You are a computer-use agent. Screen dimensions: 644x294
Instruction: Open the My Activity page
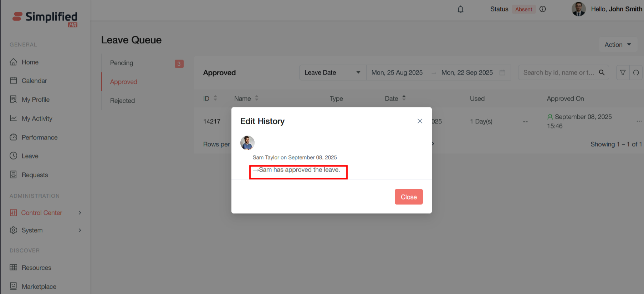tap(37, 118)
